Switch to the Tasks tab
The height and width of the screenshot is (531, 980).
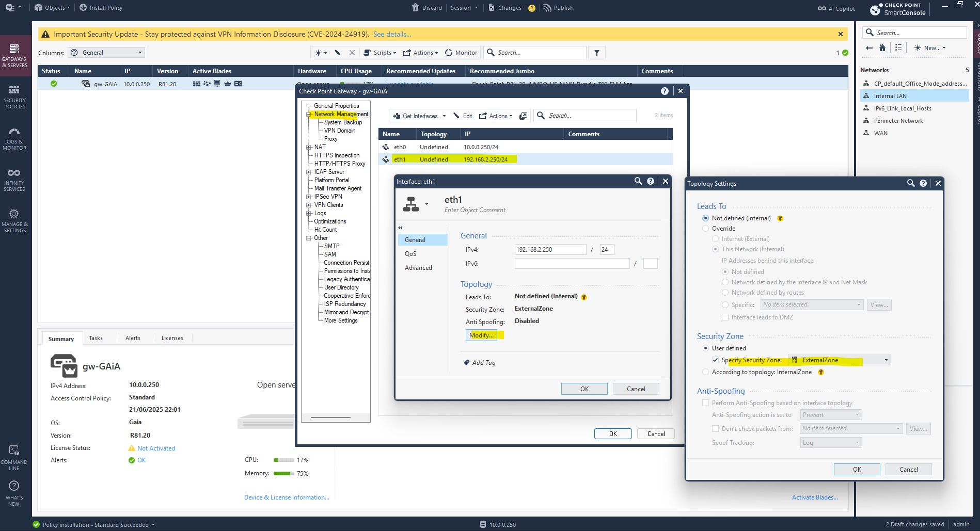(96, 338)
